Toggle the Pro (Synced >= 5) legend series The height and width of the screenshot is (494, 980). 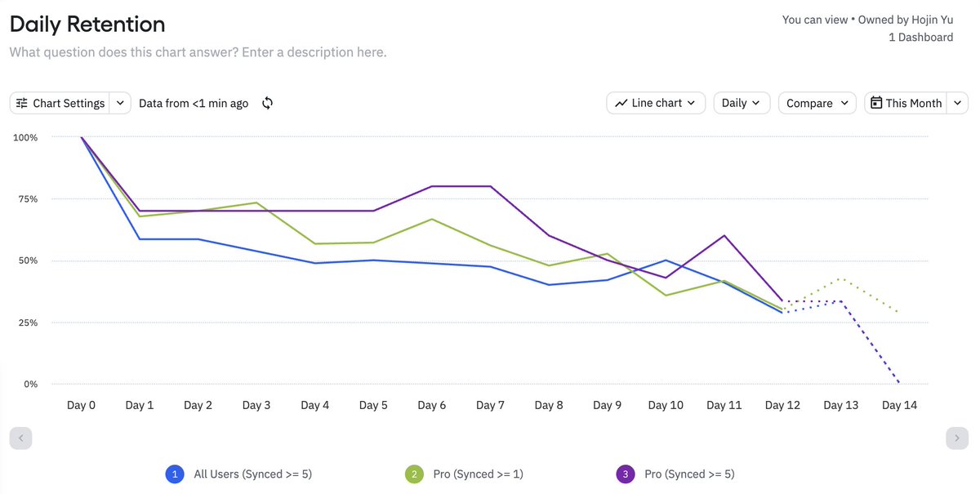675,474
